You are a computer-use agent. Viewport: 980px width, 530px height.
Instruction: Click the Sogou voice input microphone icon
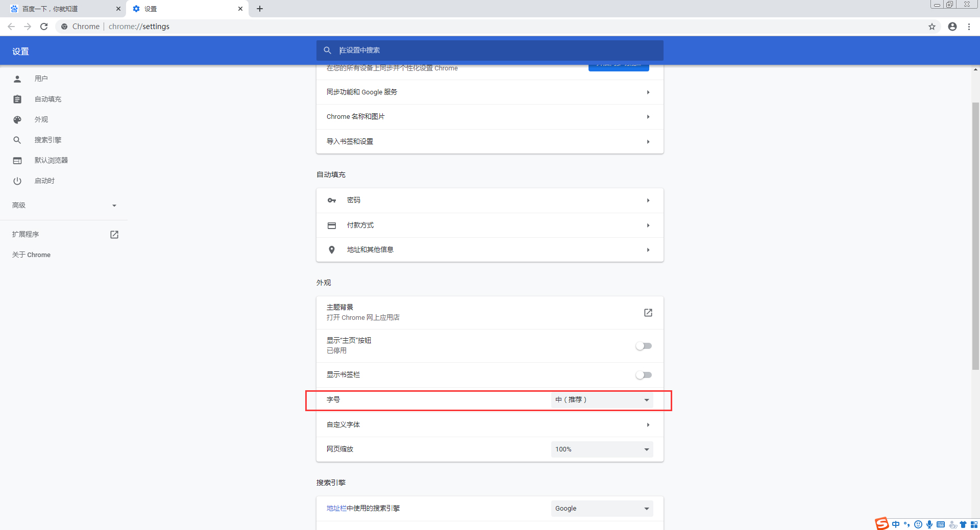929,524
